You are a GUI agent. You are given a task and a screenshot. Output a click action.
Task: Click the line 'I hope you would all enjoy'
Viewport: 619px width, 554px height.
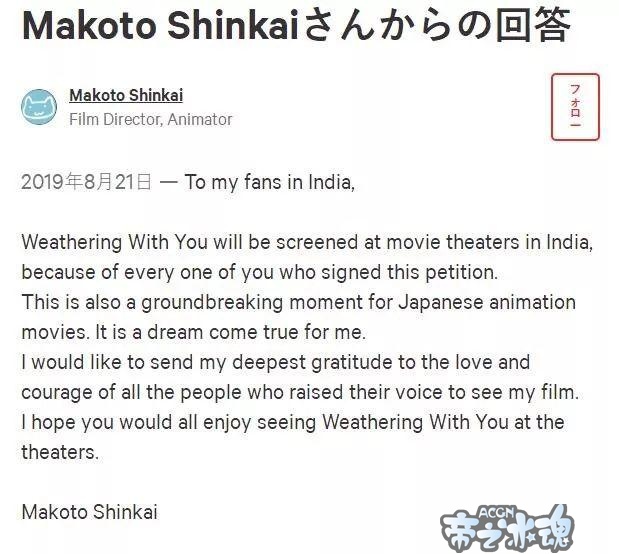click(293, 422)
